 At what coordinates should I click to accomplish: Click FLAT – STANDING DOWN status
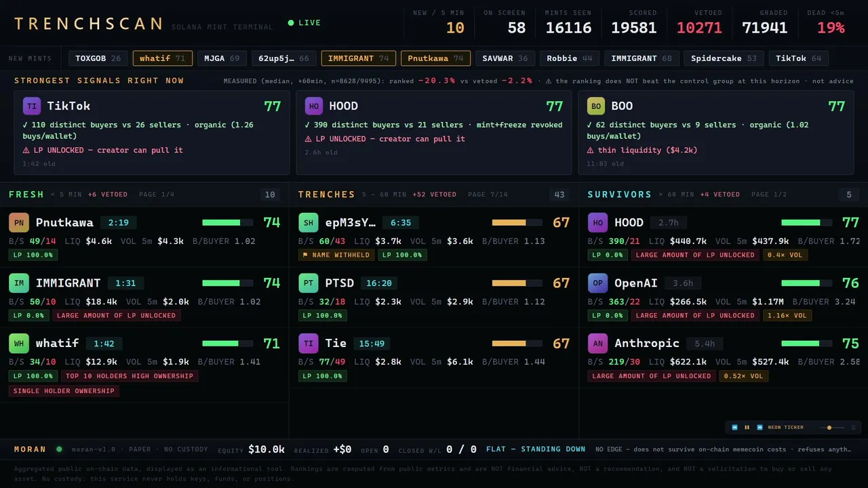(536, 449)
